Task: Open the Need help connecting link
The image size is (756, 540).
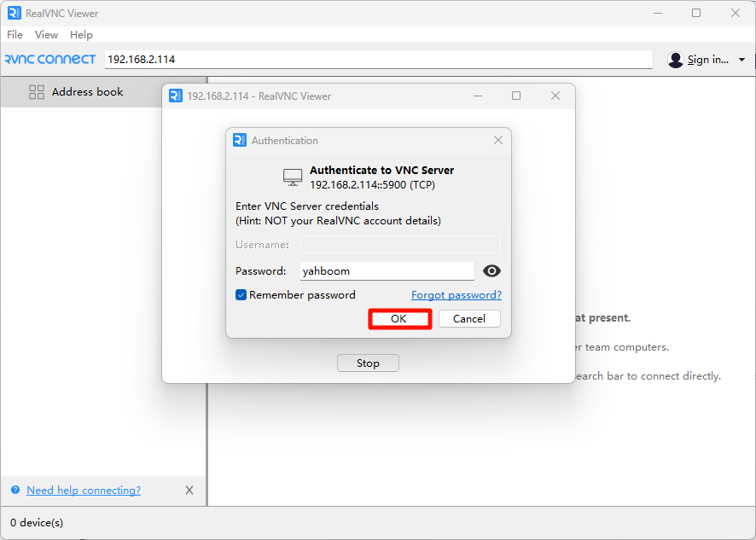Action: [x=83, y=490]
